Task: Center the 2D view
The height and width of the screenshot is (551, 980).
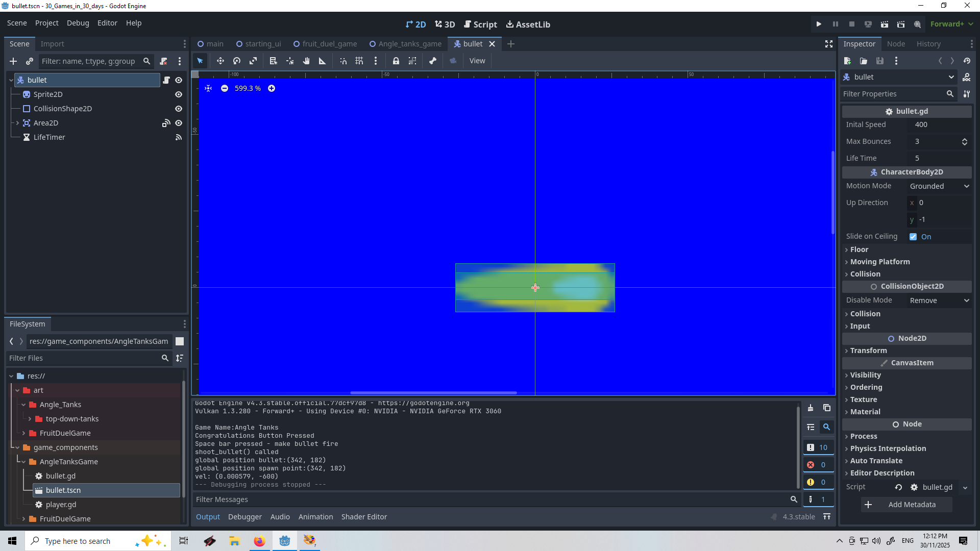Action: (x=208, y=88)
